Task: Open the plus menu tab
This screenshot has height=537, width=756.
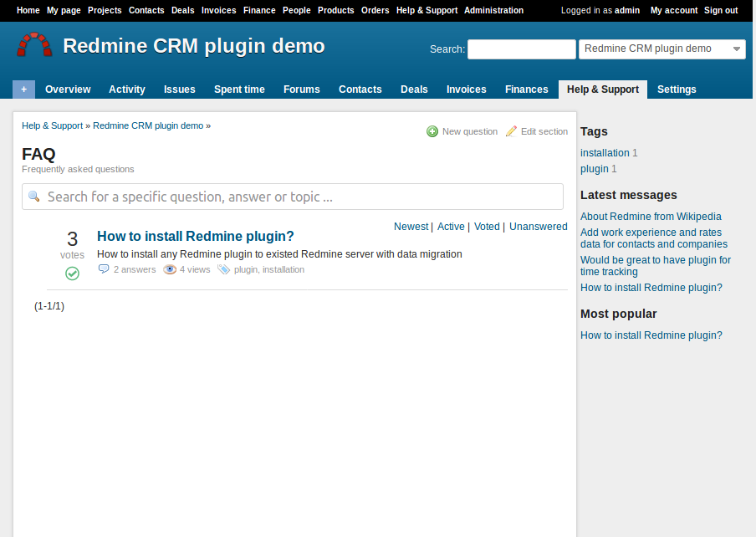Action: click(x=23, y=89)
